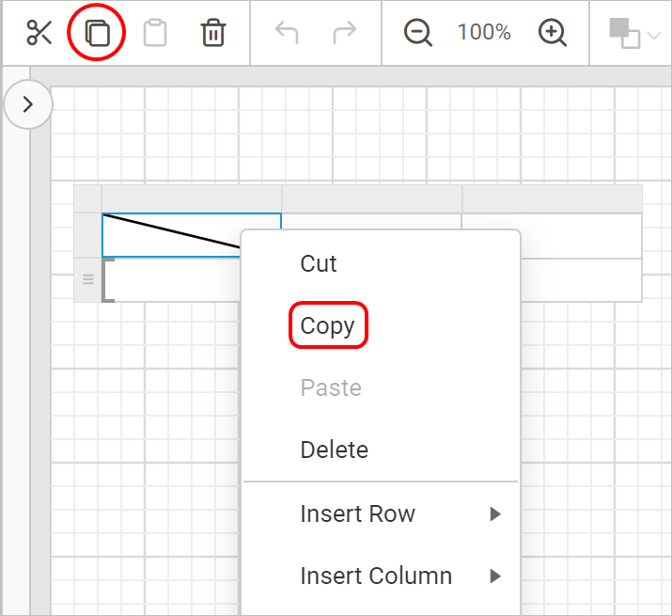
Task: Click the Insert Column submenu arrow
Action: coord(495,577)
